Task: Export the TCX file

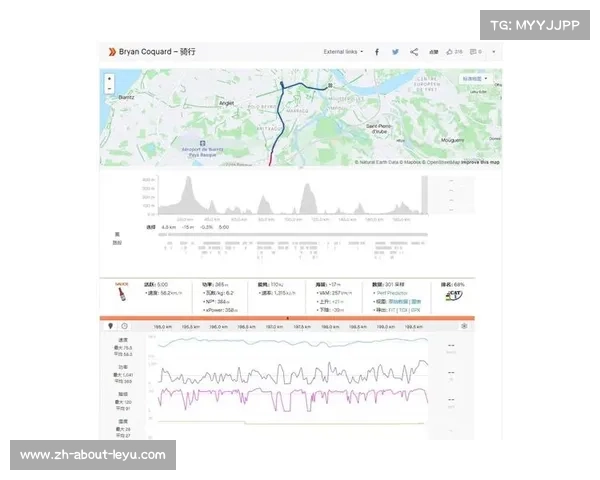Action: point(403,310)
